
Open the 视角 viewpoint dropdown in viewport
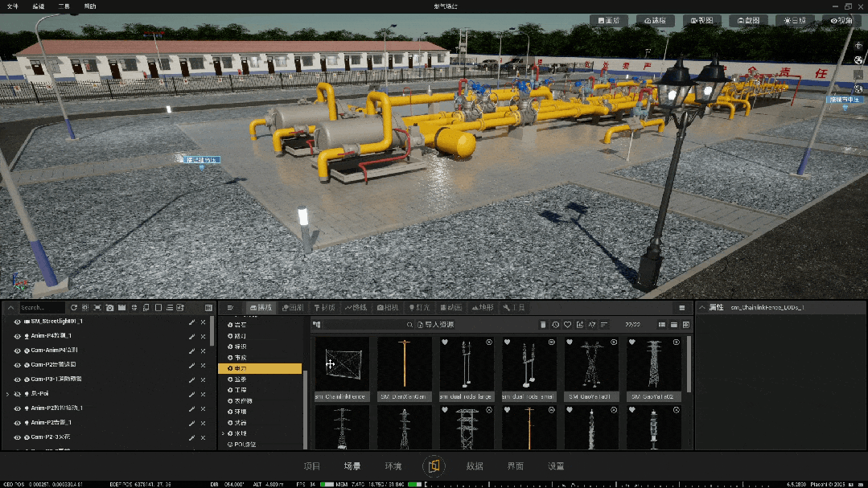[841, 20]
